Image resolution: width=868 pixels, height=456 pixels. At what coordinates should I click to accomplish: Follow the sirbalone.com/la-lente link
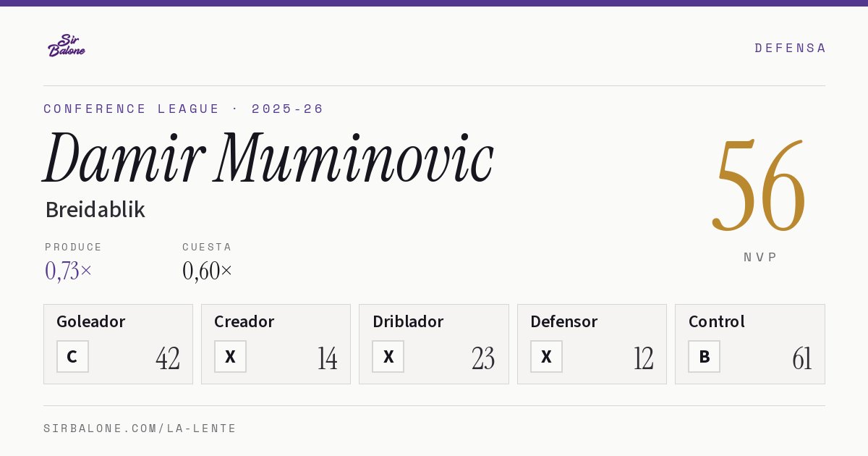point(140,428)
